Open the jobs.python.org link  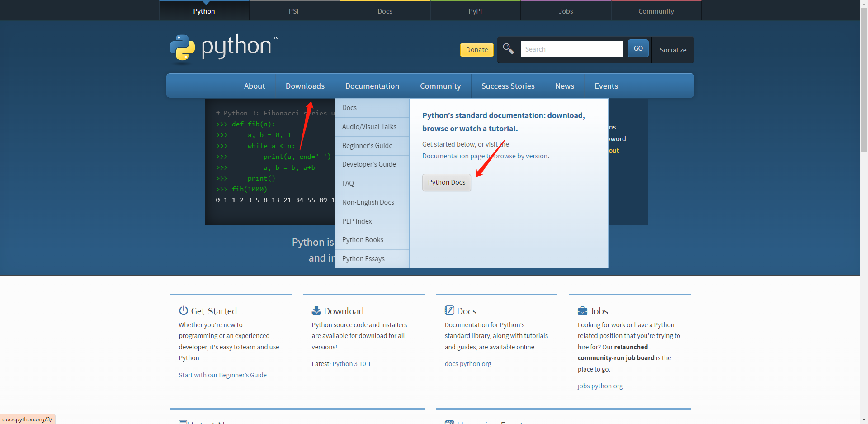[x=600, y=386]
